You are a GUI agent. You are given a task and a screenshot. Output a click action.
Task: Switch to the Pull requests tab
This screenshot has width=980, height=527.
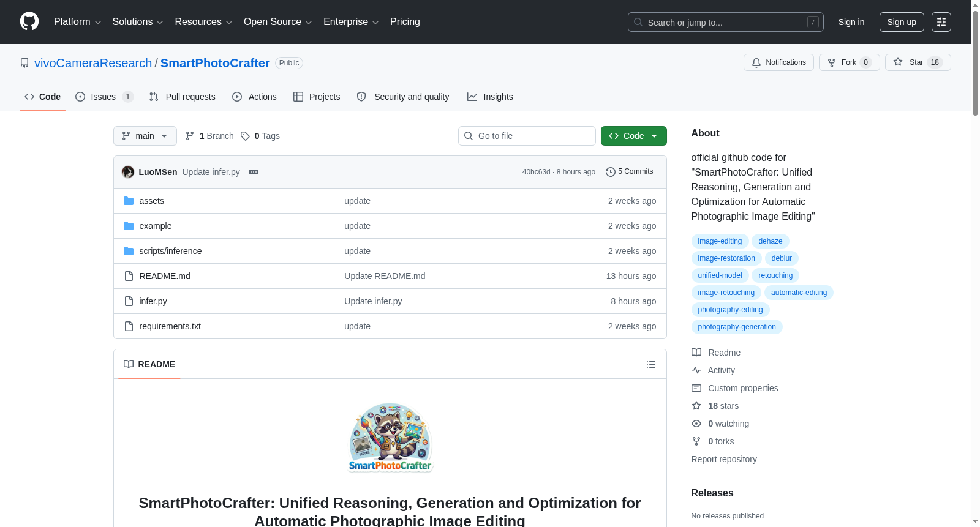(x=182, y=97)
